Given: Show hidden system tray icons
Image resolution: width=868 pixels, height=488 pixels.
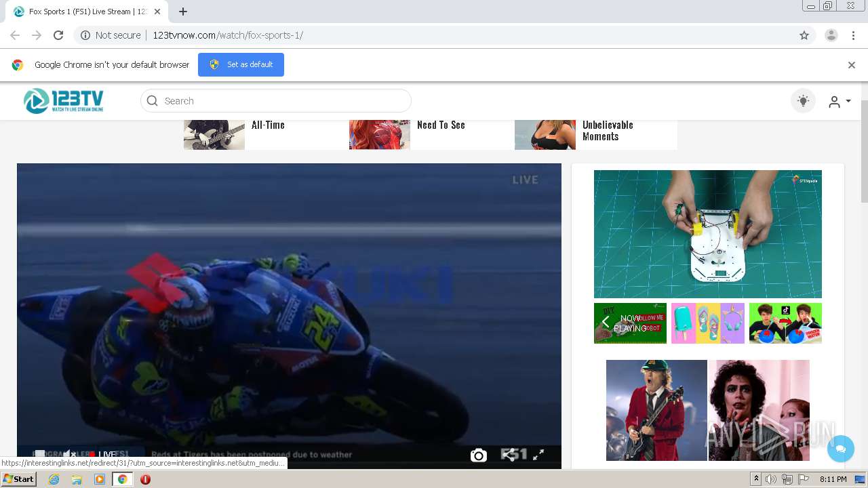Looking at the screenshot, I should [757, 479].
